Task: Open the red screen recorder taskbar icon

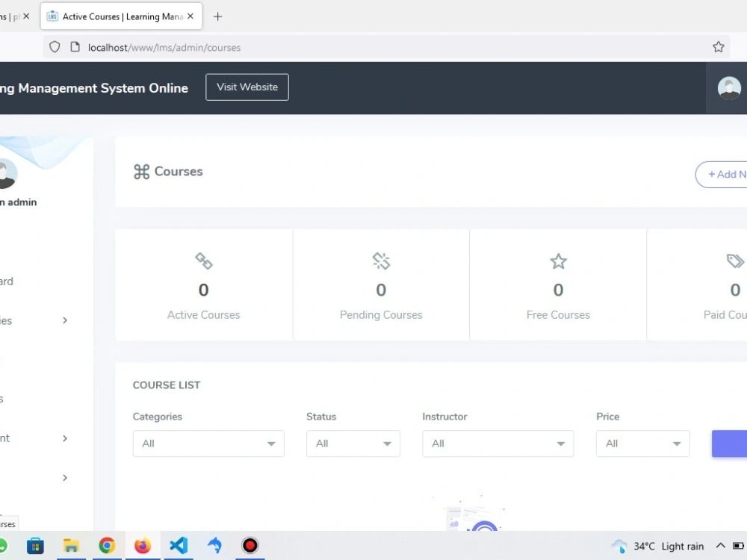Action: [250, 545]
